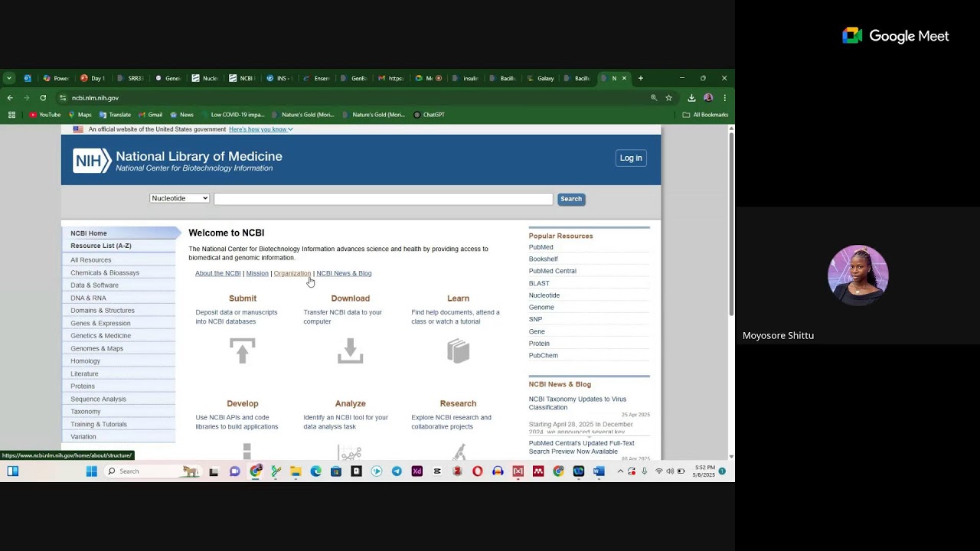Bookmark this page with the star icon
Viewport: 980px width, 551px height.
click(x=668, y=98)
